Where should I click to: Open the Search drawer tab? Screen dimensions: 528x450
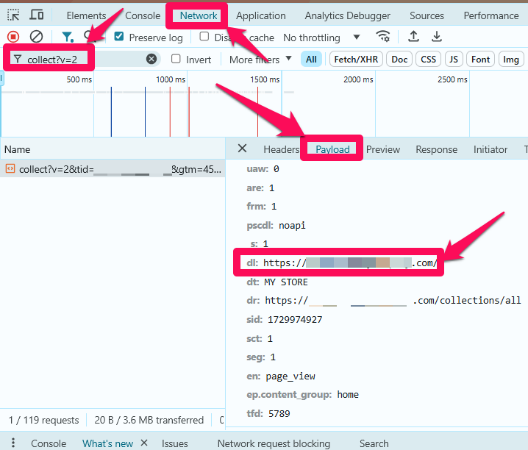pyautogui.click(x=374, y=443)
